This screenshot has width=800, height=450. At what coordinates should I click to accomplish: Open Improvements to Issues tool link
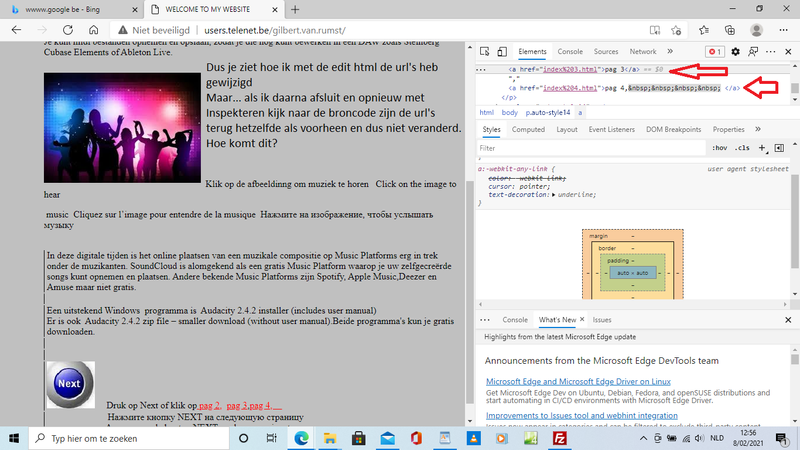pyautogui.click(x=582, y=415)
